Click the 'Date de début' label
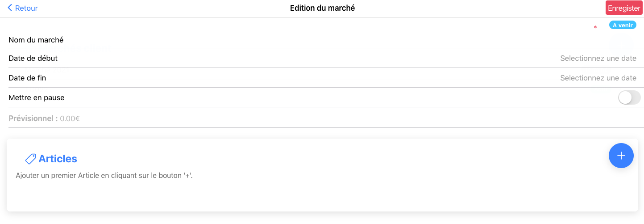The height and width of the screenshot is (224, 644). [x=33, y=58]
